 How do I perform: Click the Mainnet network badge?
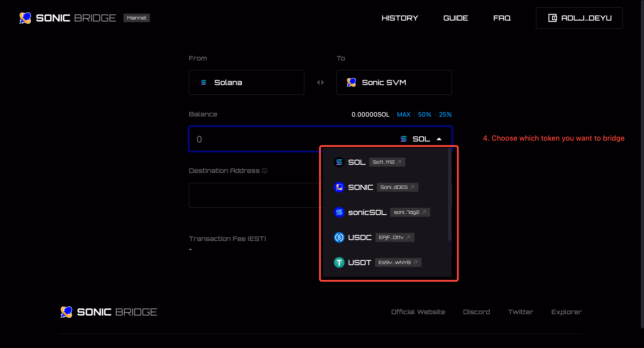[x=136, y=18]
